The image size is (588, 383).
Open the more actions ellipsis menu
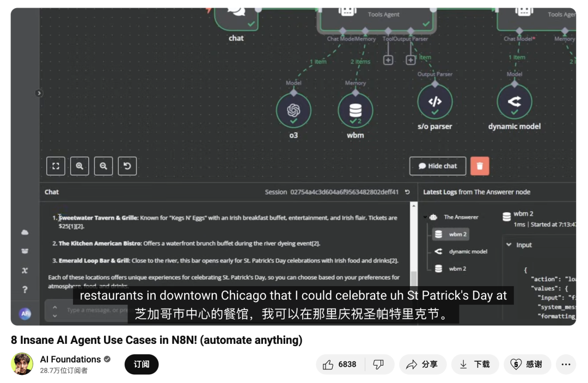pyautogui.click(x=566, y=365)
